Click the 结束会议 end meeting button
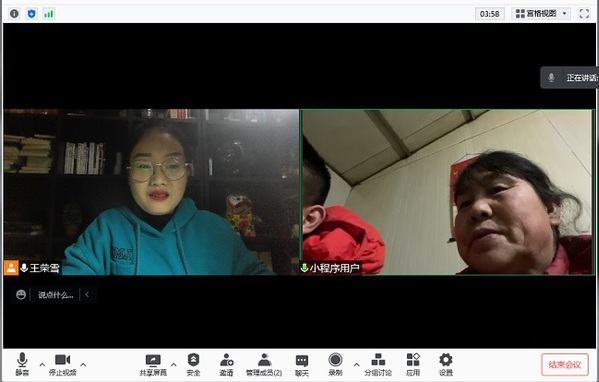The image size is (599, 382). [565, 364]
